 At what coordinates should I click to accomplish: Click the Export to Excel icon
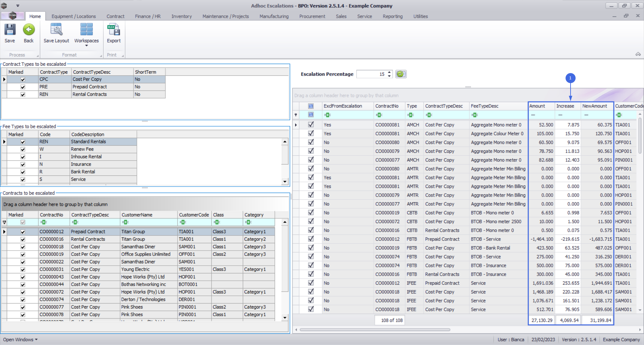114,30
